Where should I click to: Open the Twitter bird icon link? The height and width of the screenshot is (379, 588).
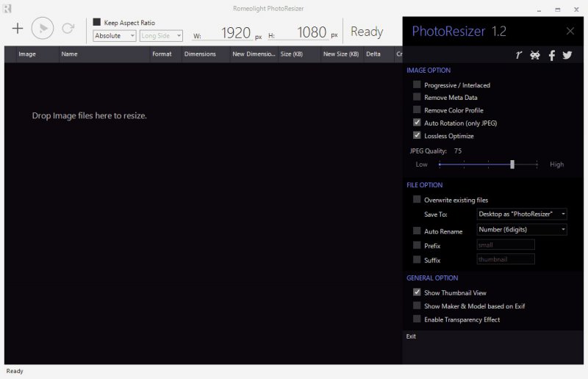567,55
